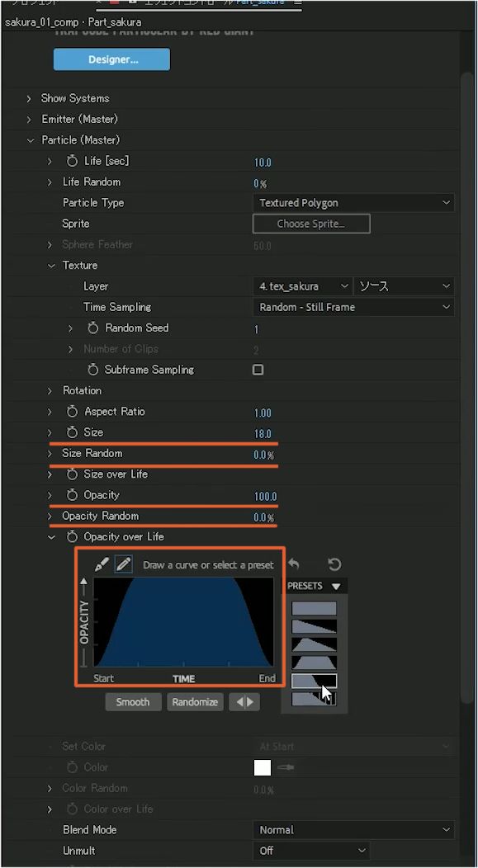The image size is (478, 868).
Task: Select the flat constant opacity preset thumbnail
Action: pyautogui.click(x=314, y=608)
